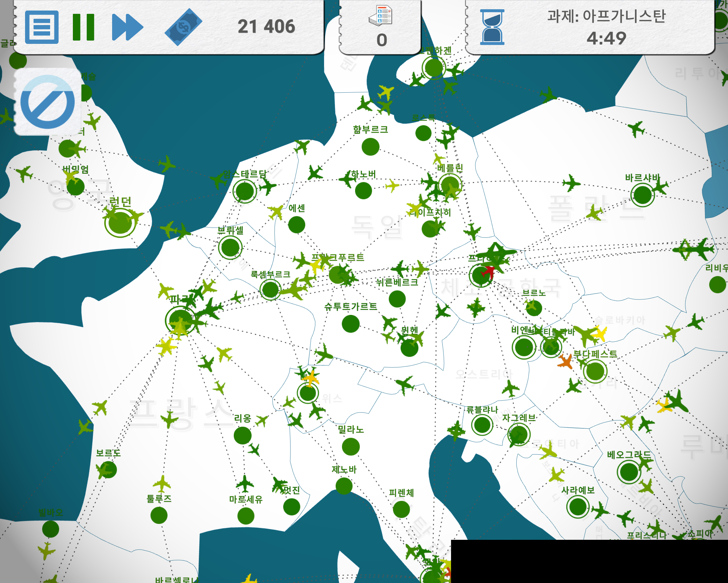Screen dimensions: 728x583
Task: Click the 밀라노 airport dot
Action: coord(350,446)
